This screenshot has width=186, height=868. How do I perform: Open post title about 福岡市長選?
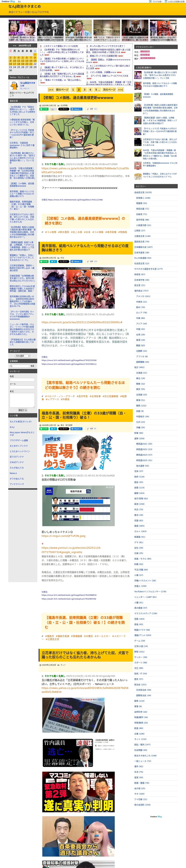pos(84,415)
